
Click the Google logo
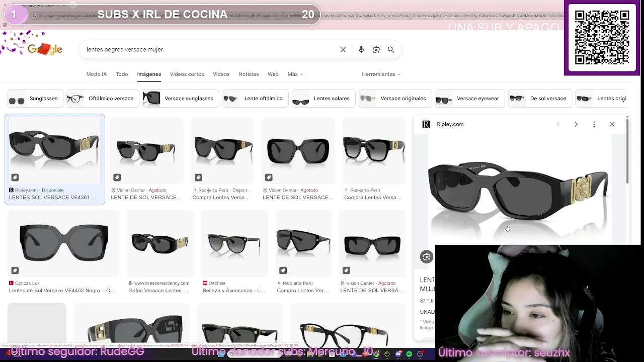44,49
